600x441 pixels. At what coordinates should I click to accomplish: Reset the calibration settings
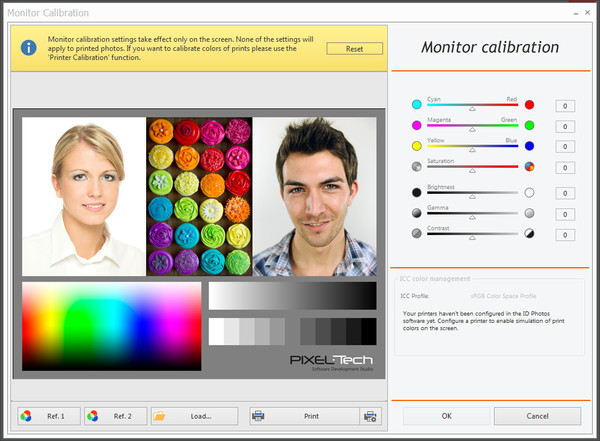click(354, 49)
